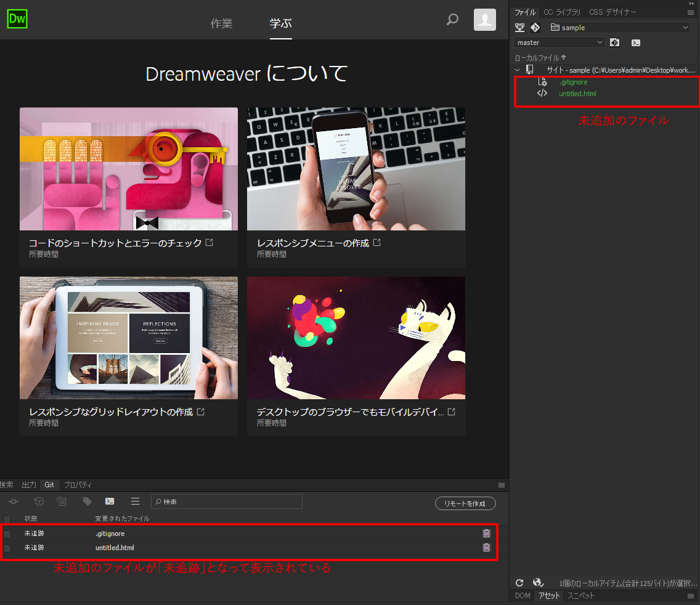700x605 pixels.
Task: Open the search magnifier in header
Action: click(453, 20)
